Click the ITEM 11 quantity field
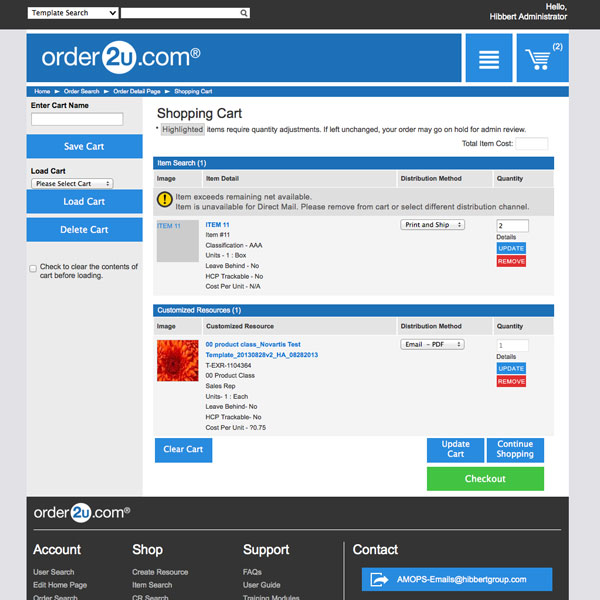 point(512,226)
